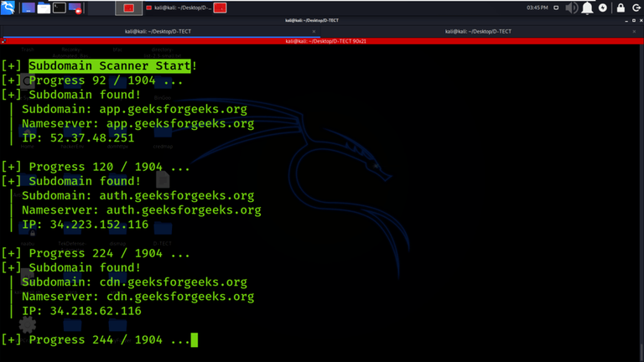Click 'Subdomain Scanner Start' highlighted text
Viewport: 644px width, 362px height.
pos(110,65)
